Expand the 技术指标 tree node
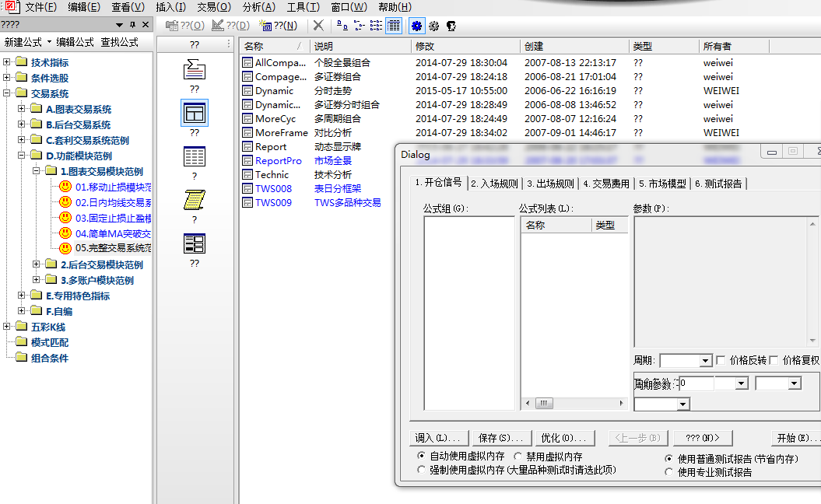The height and width of the screenshot is (504, 821). pyautogui.click(x=7, y=62)
